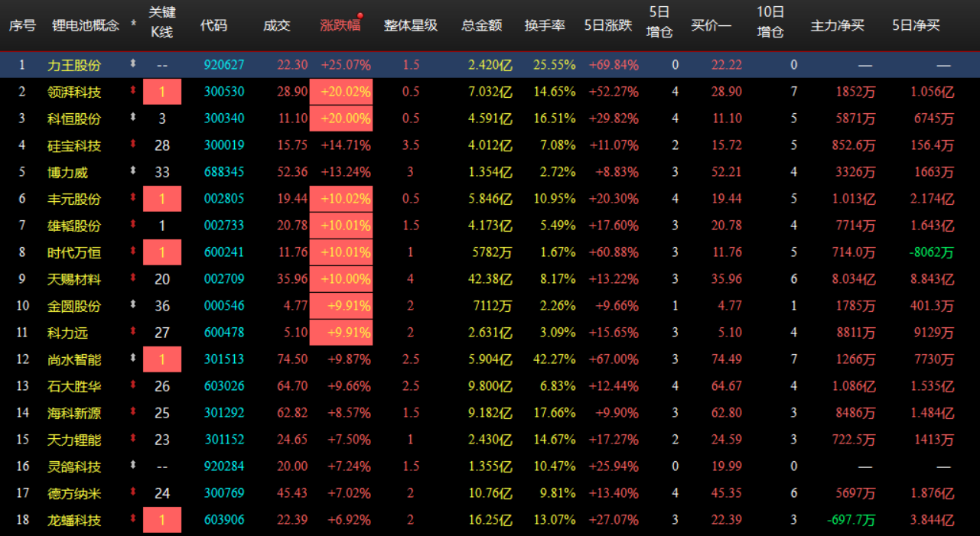Select the stock name 雄韬股份
The width and height of the screenshot is (980, 536).
click(74, 226)
